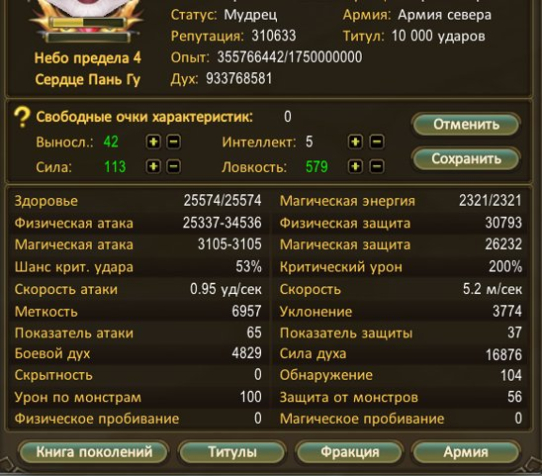The width and height of the screenshot is (542, 476).
Task: Open the Армия section
Action: click(x=466, y=452)
